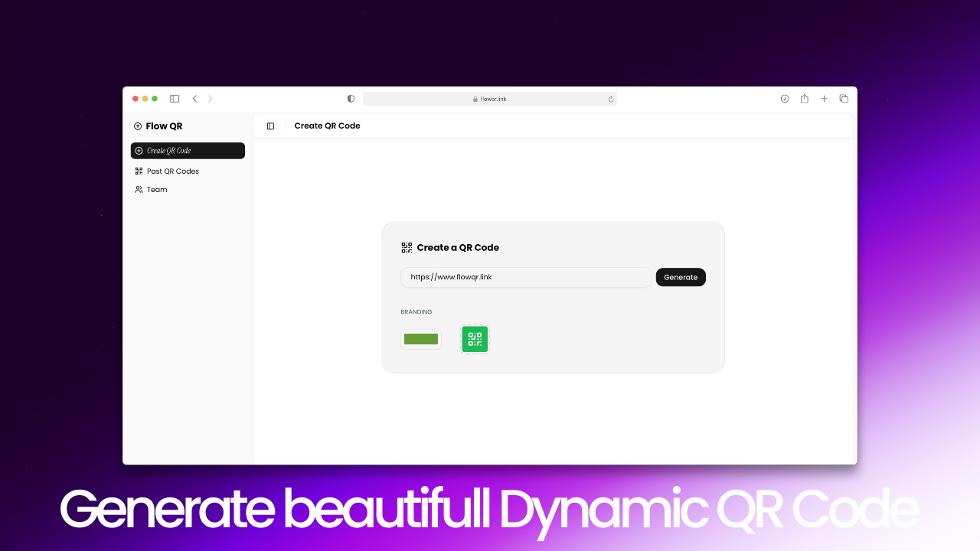Maximize the Safari window
The height and width of the screenshot is (551, 980).
tap(155, 99)
